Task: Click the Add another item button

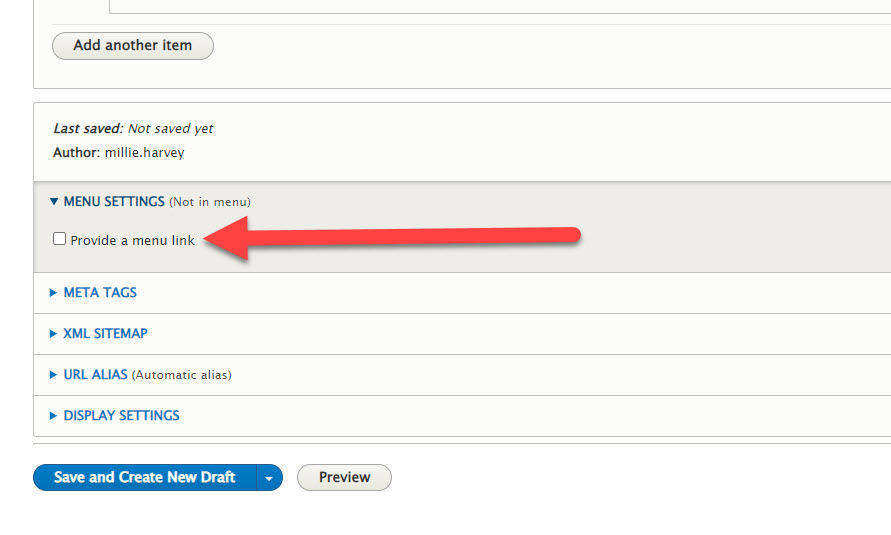Action: (x=133, y=45)
